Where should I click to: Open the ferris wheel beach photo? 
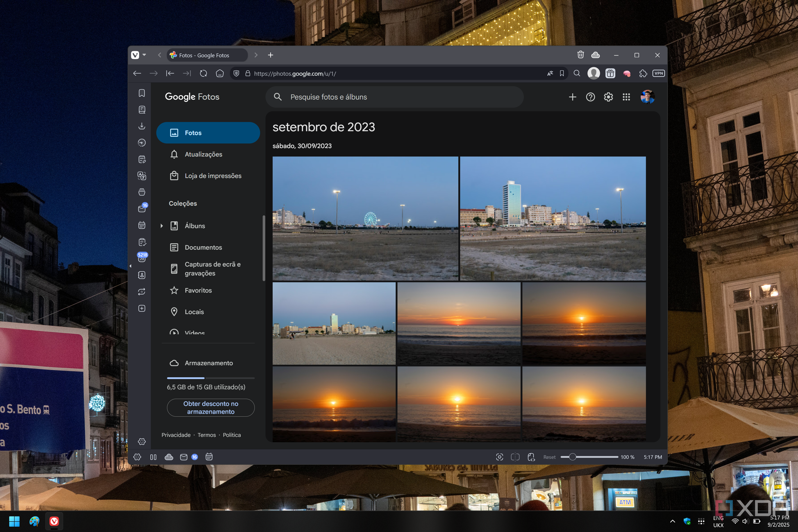(x=365, y=218)
